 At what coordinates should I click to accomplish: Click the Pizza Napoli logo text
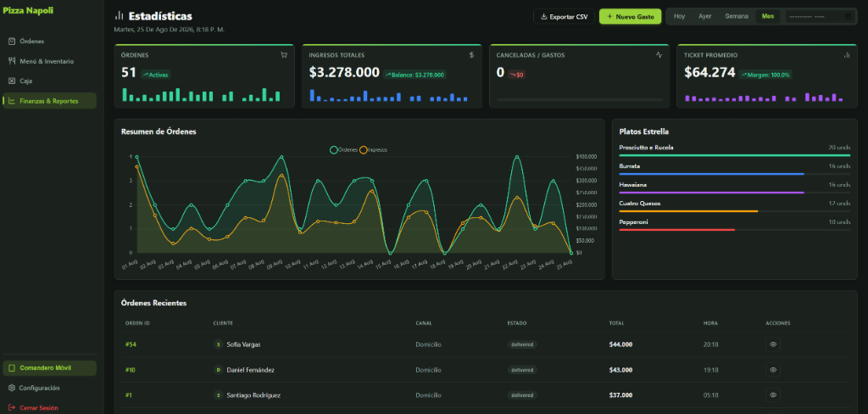(28, 10)
